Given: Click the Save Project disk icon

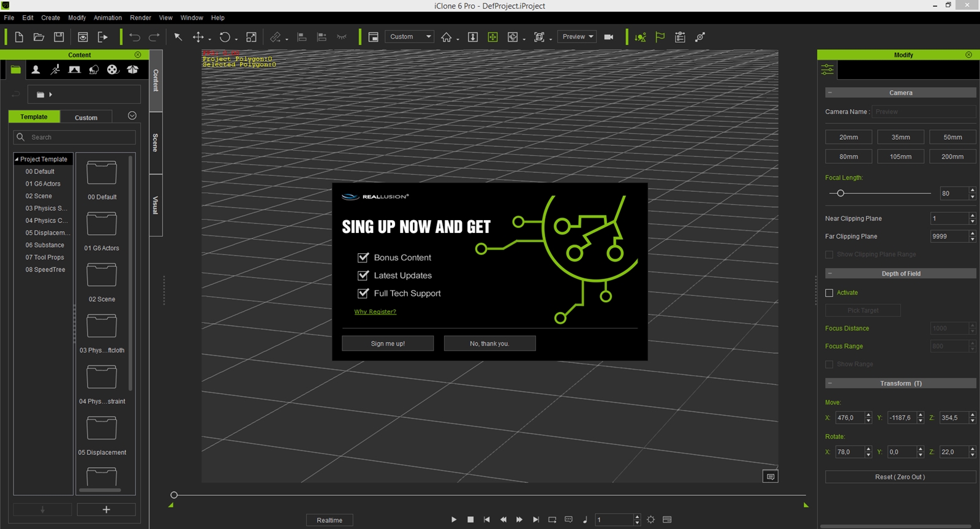Looking at the screenshot, I should coord(59,37).
